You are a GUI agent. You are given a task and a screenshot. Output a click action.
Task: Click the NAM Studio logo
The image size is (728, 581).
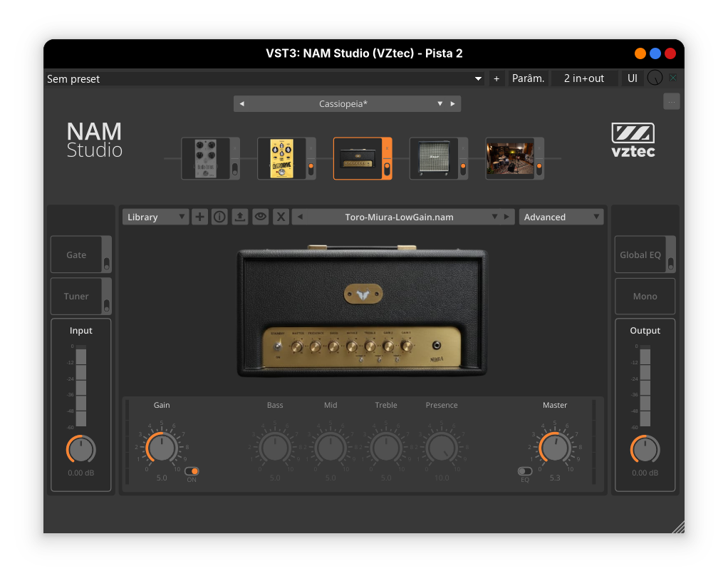click(x=94, y=140)
